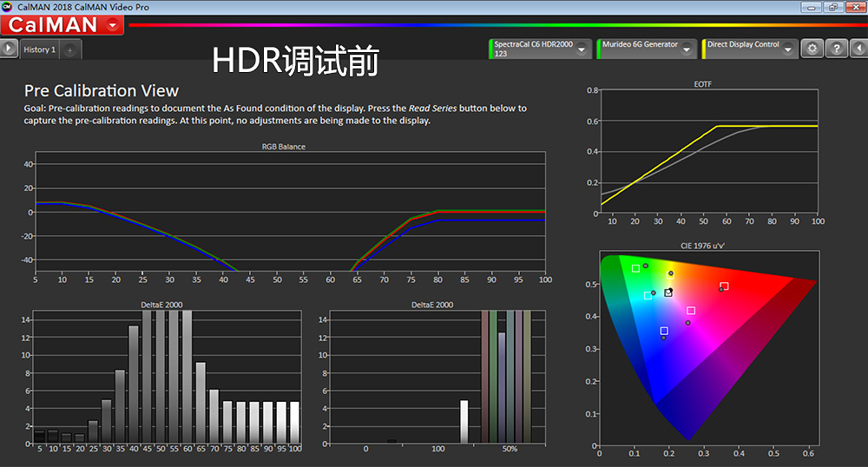Open the CalMAN main menu dropdown arrow
Screen dimensions: 868x467
[113, 25]
